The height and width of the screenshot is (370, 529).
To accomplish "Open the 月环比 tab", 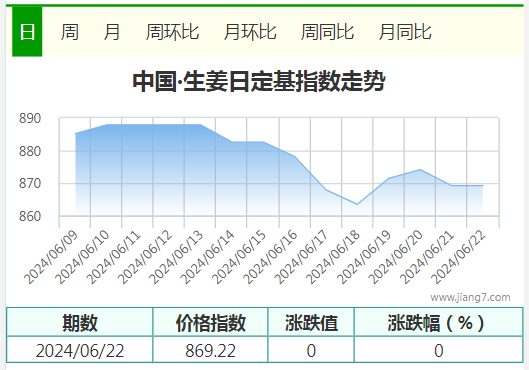I will pyautogui.click(x=250, y=32).
